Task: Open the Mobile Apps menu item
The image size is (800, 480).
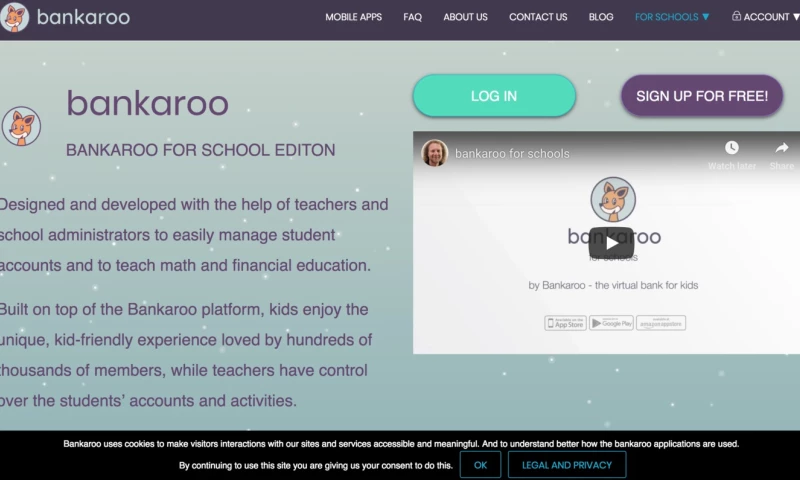Action: coord(354,17)
